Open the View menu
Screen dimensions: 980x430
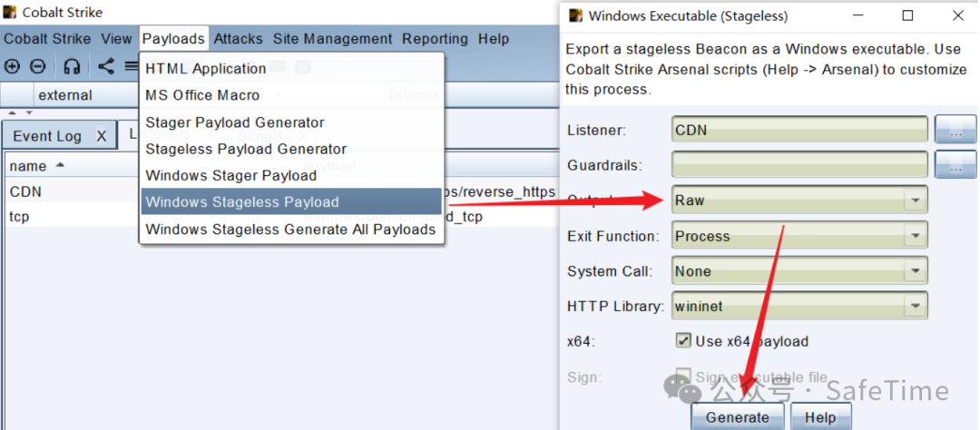tap(116, 39)
